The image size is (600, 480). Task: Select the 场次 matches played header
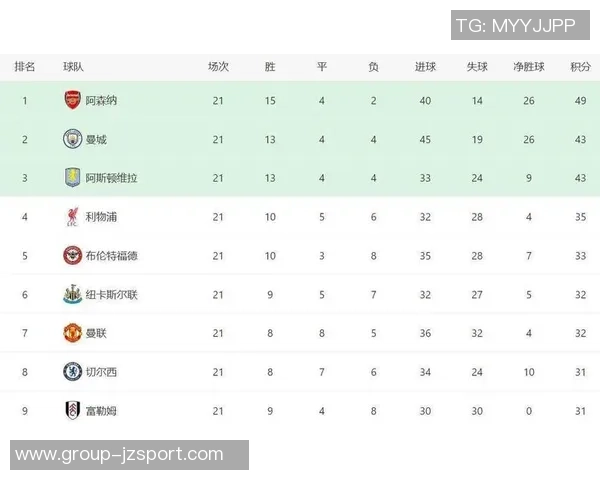[218, 67]
